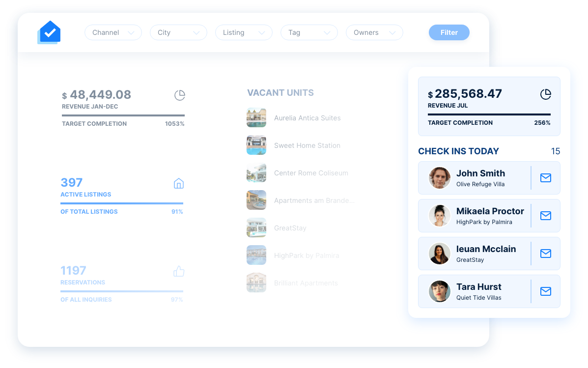Image resolution: width=588 pixels, height=368 pixels.
Task: Click the house icon next to Active Listings
Action: [x=179, y=183]
